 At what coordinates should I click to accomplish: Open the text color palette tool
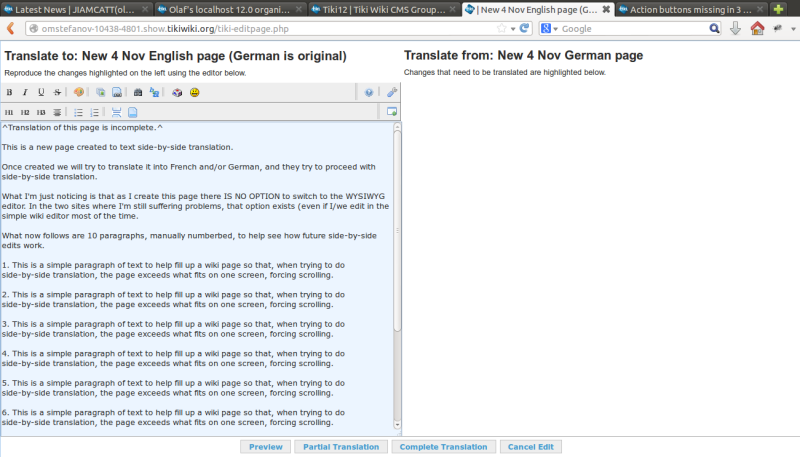(x=79, y=92)
